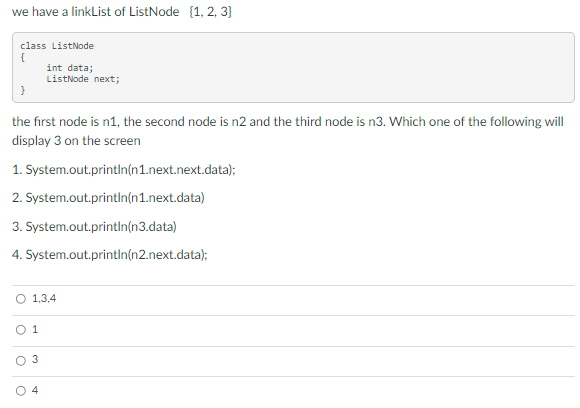Image resolution: width=580 pixels, height=408 pixels.
Task: Click the statement printing n3.data
Action: 94,226
